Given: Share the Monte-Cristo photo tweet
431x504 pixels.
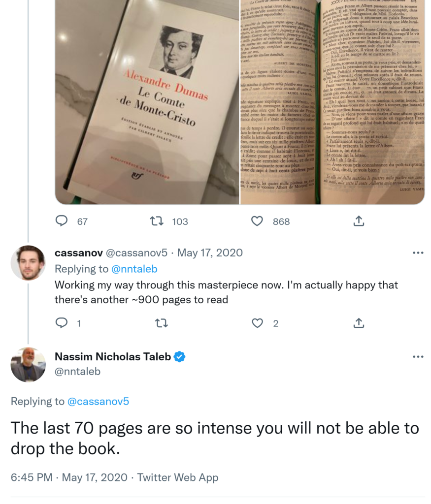Looking at the screenshot, I should (x=359, y=221).
